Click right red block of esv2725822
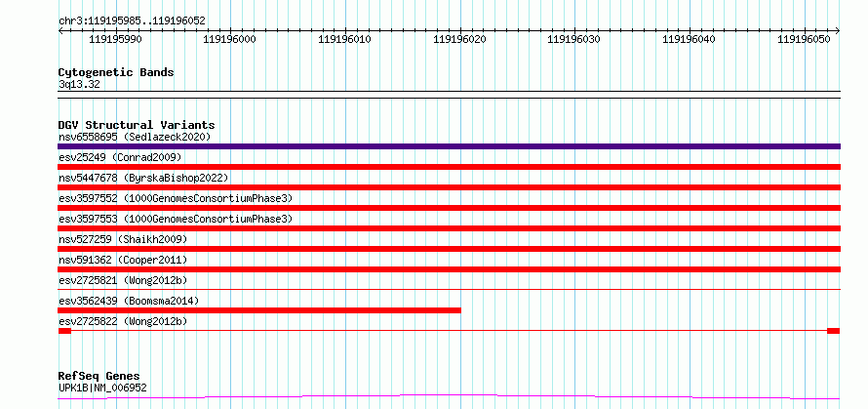The image size is (868, 409). click(834, 331)
